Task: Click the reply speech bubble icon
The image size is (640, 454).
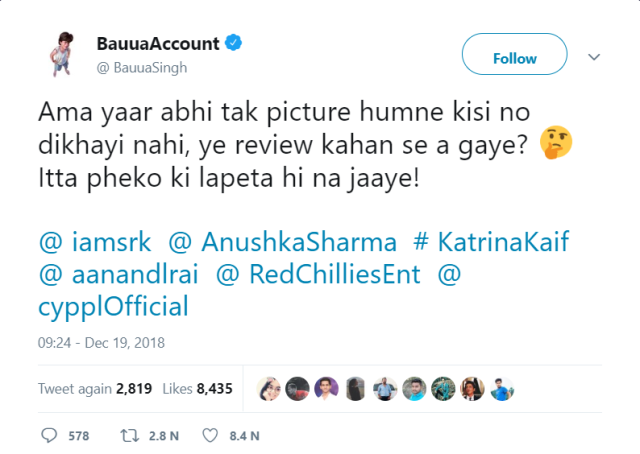Action: pyautogui.click(x=49, y=435)
